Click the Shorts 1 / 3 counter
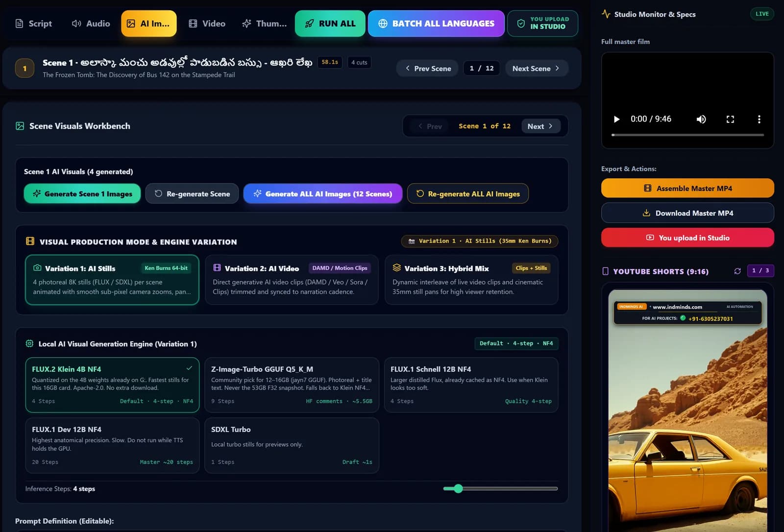This screenshot has height=532, width=784. click(760, 270)
